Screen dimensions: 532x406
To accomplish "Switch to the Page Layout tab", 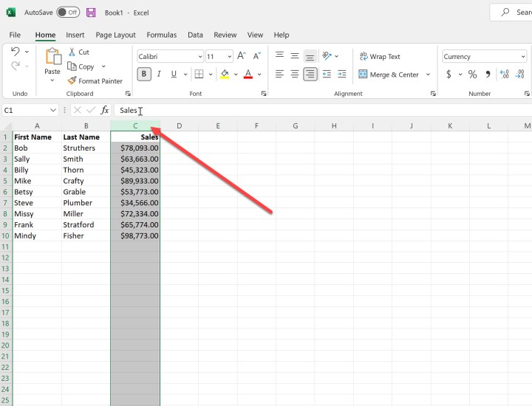I will click(x=115, y=35).
